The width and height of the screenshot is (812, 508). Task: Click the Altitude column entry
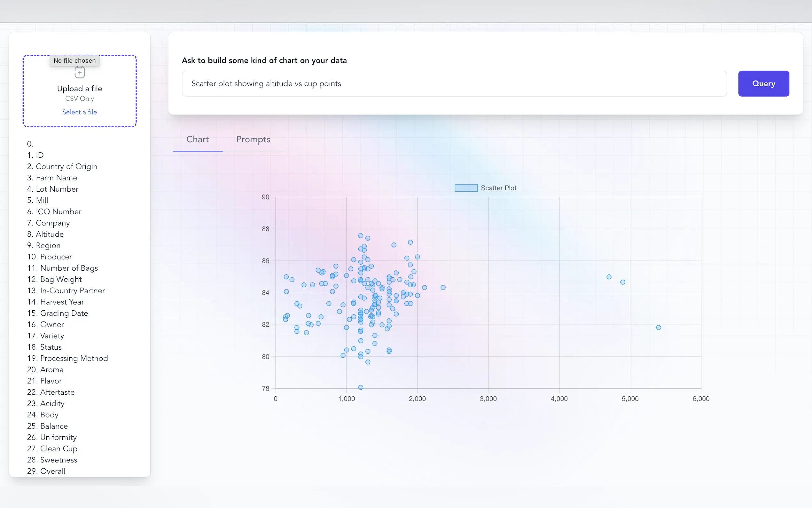click(49, 234)
